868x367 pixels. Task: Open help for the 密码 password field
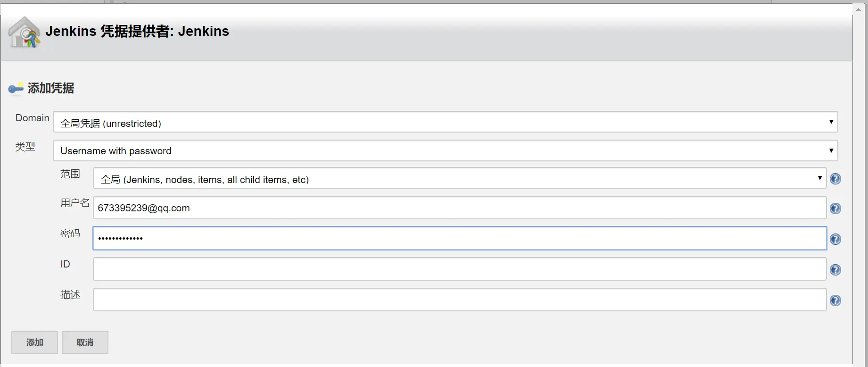tap(835, 239)
